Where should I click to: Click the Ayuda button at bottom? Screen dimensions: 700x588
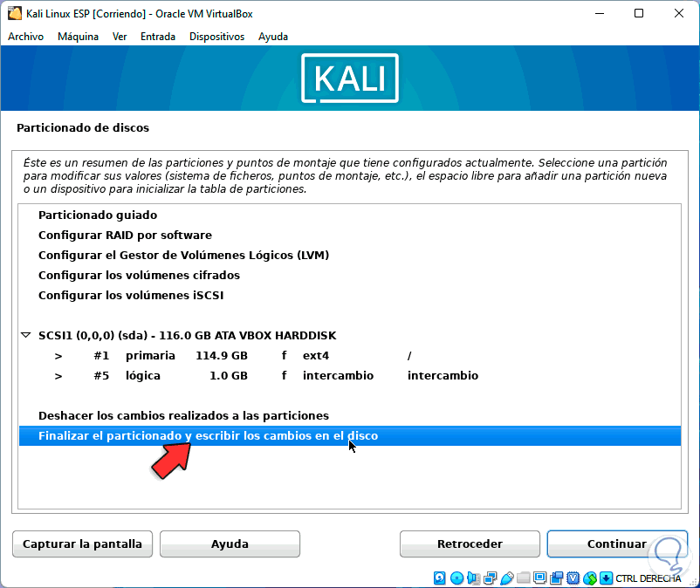(x=230, y=544)
